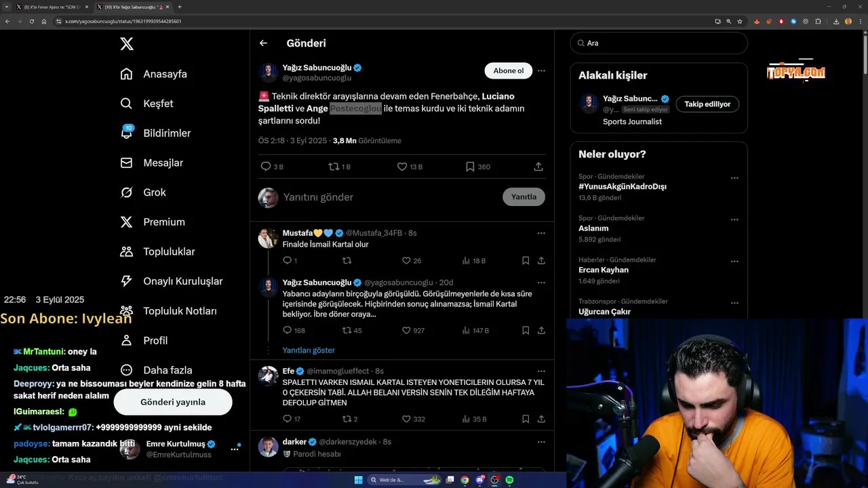Viewport: 868px width, 488px height.
Task: Open more options on Yağız's 20d reply
Action: pos(541,283)
